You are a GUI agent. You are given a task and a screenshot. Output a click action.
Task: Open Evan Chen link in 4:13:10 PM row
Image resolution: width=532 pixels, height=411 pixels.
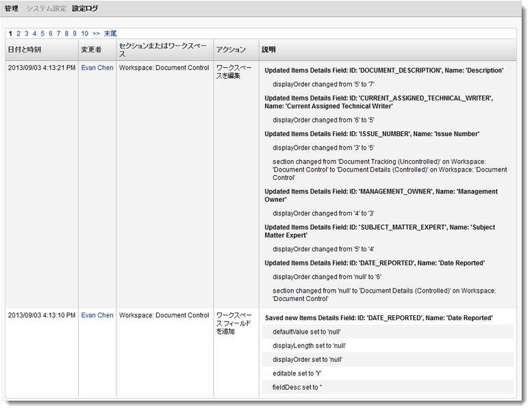pos(97,315)
